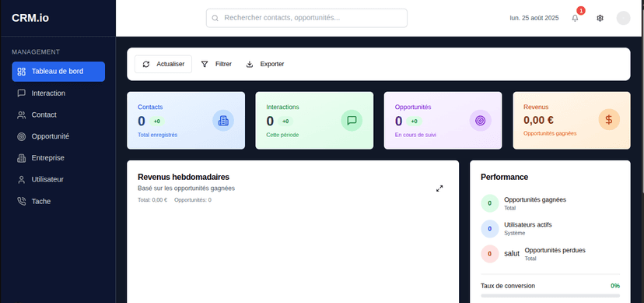
Task: Click the Exporter button
Action: 265,64
